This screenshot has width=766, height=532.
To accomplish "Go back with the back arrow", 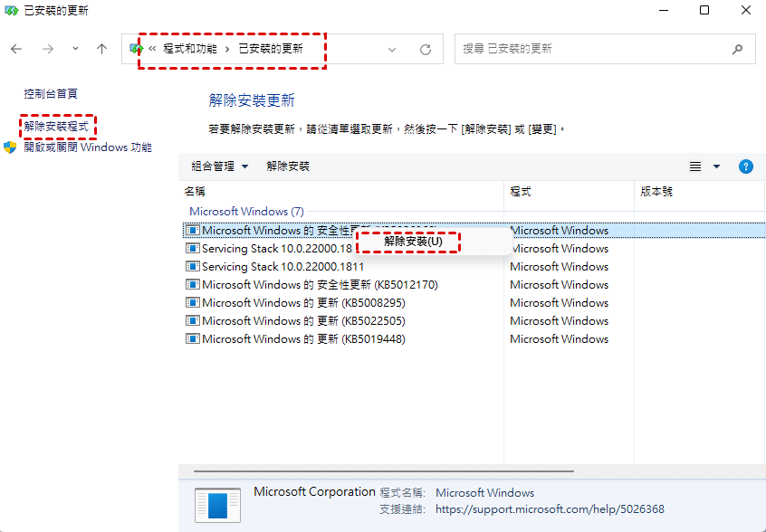I will pyautogui.click(x=16, y=49).
